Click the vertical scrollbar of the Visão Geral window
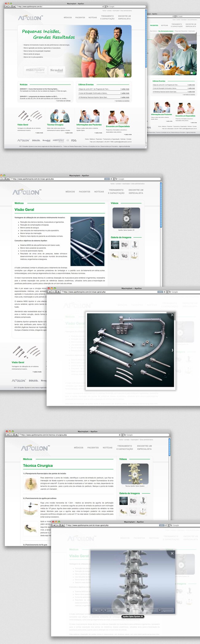This screenshot has width=200, height=644. pos(161,205)
